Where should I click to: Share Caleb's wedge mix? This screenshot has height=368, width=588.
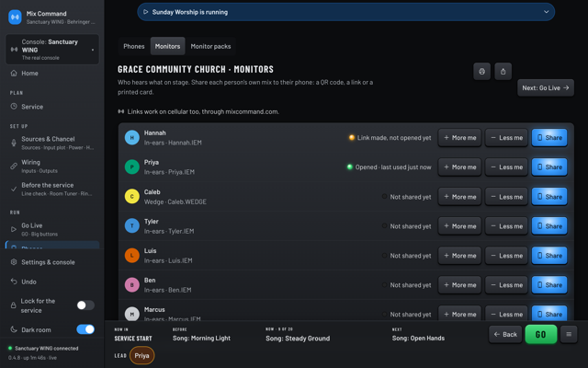549,196
